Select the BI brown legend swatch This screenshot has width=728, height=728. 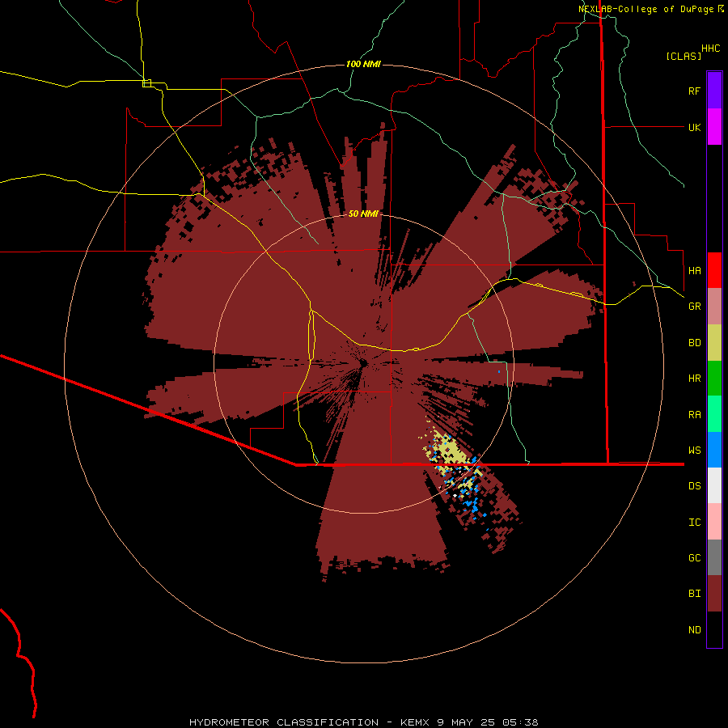714,594
